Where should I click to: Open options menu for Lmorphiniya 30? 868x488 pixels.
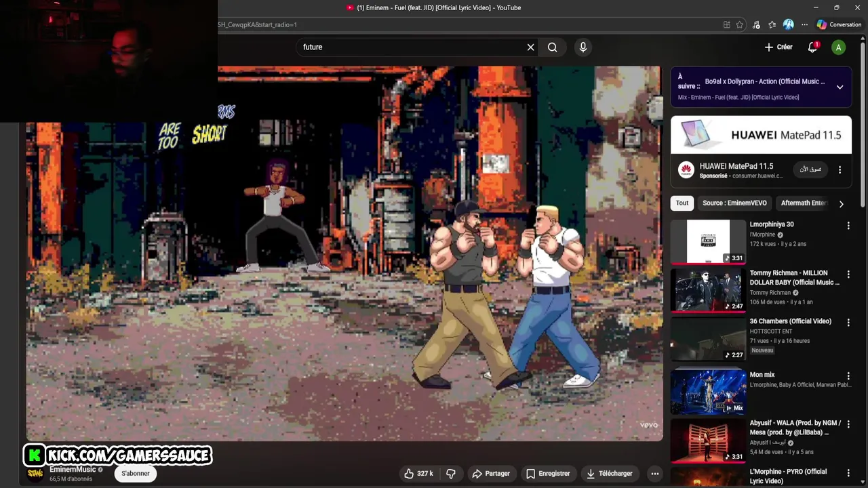(848, 226)
